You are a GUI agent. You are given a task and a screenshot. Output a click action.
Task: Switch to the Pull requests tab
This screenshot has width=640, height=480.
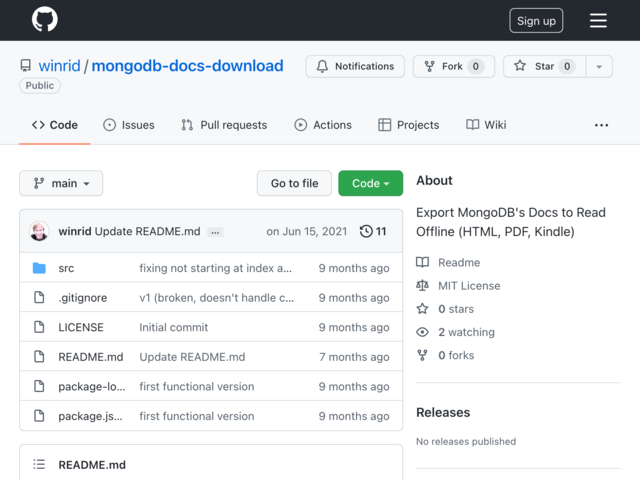pos(224,125)
